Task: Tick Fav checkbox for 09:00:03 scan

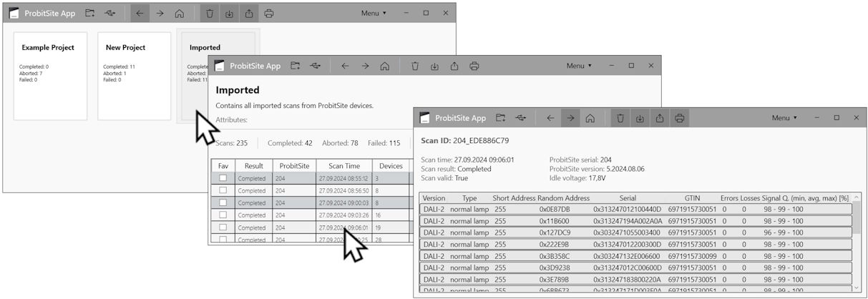Action: click(224, 202)
